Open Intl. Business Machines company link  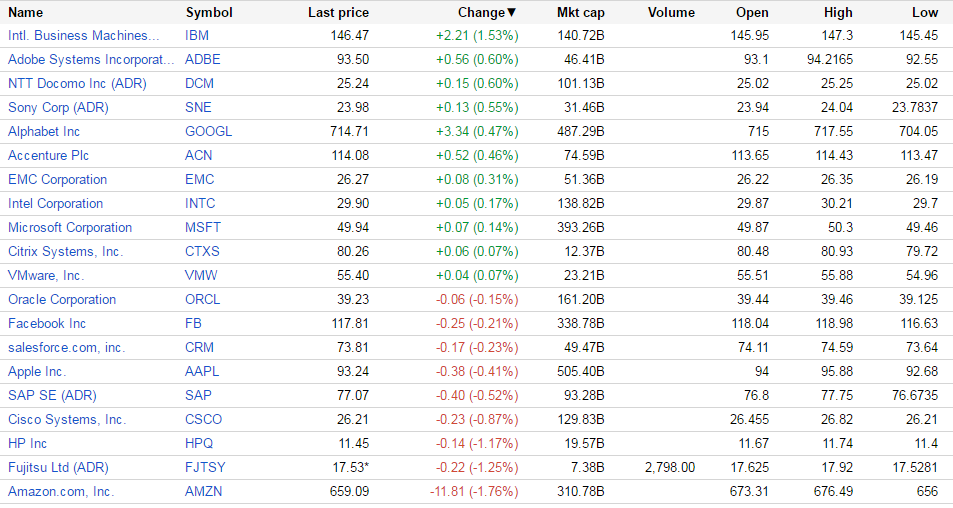click(84, 35)
